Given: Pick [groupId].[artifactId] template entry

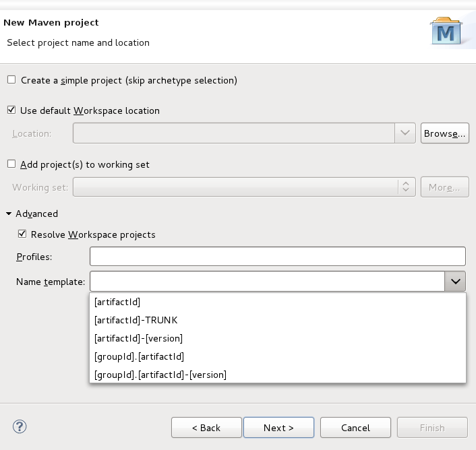Looking at the screenshot, I should coord(139,356).
